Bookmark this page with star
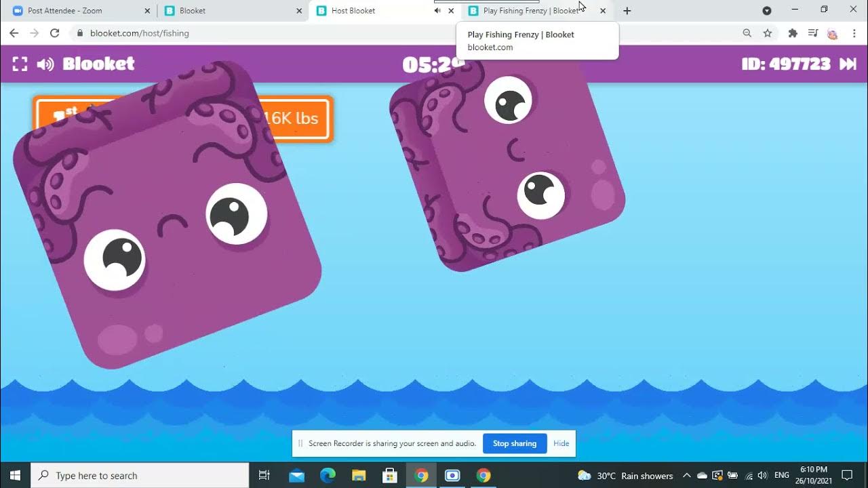The height and width of the screenshot is (488, 868). tap(768, 33)
